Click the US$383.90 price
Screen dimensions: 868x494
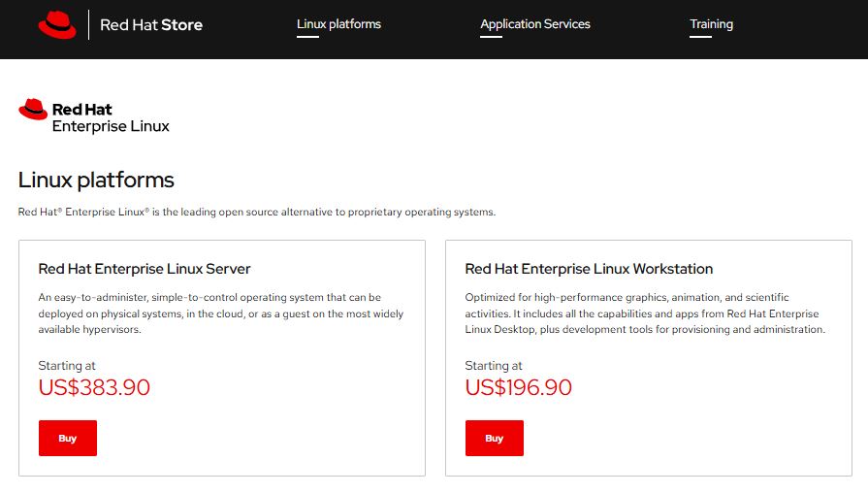[94, 387]
